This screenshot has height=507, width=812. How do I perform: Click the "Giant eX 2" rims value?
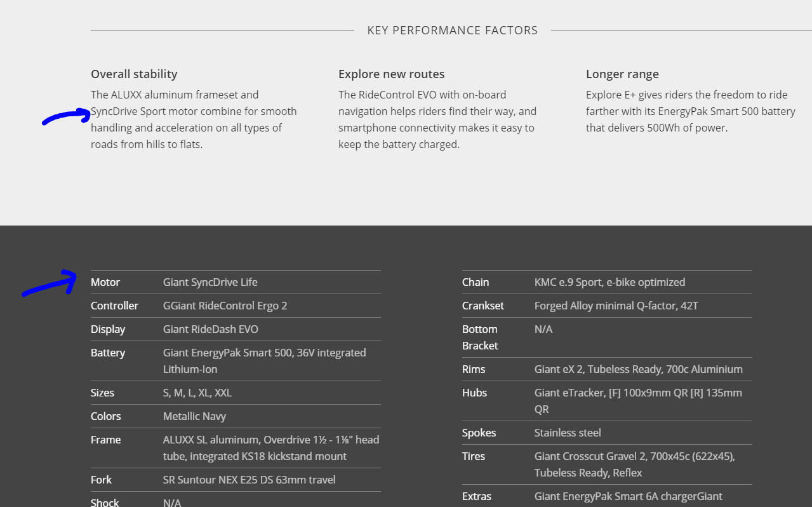(x=638, y=369)
